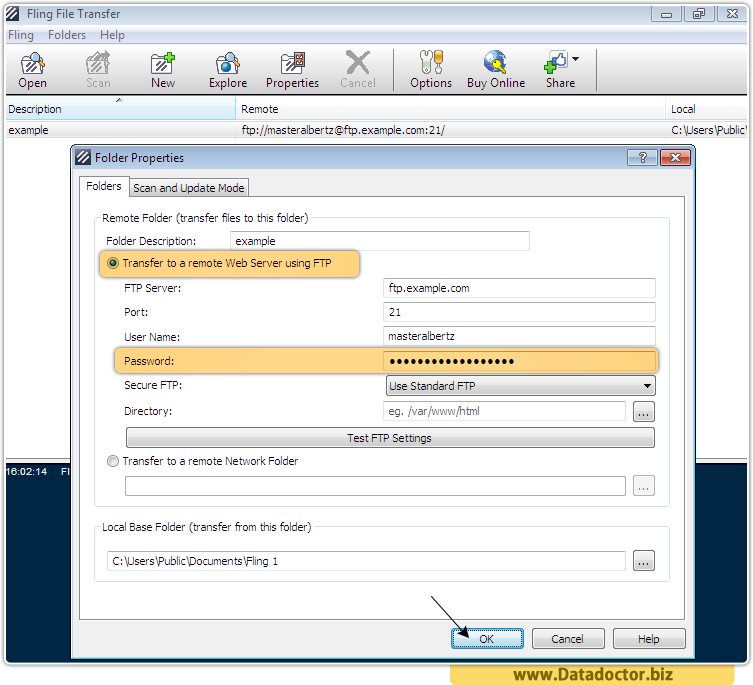Click the Scan toolbar icon
The image size is (753, 685).
pyautogui.click(x=98, y=70)
